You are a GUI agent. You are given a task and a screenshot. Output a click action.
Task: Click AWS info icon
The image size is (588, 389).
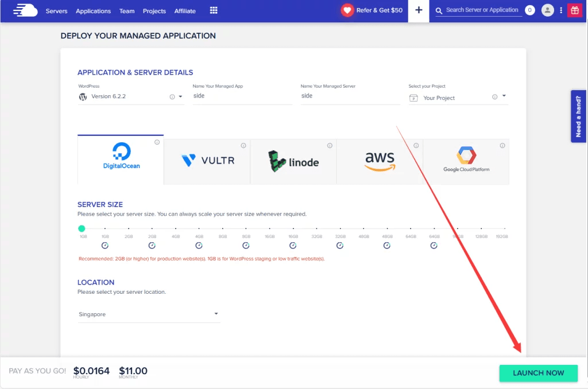pos(416,145)
